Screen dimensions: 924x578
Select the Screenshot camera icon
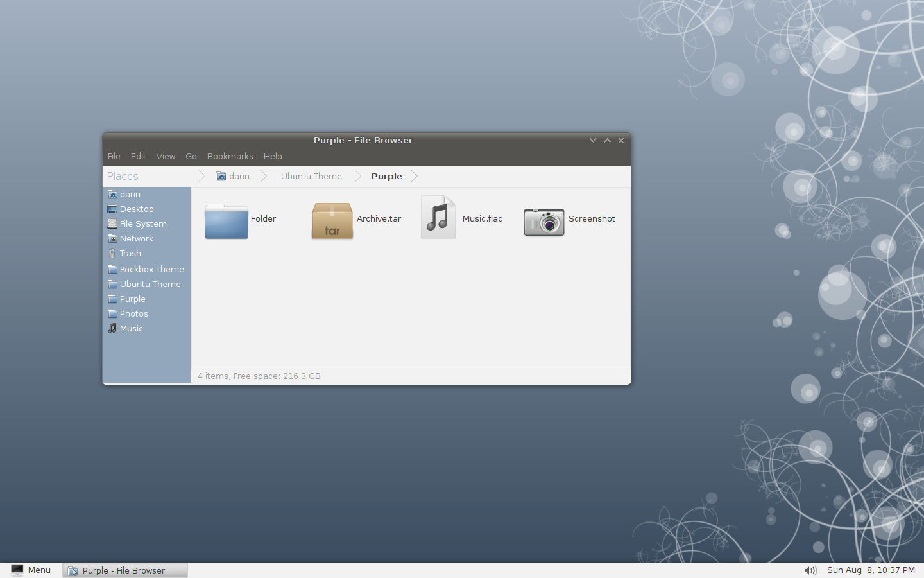point(544,222)
